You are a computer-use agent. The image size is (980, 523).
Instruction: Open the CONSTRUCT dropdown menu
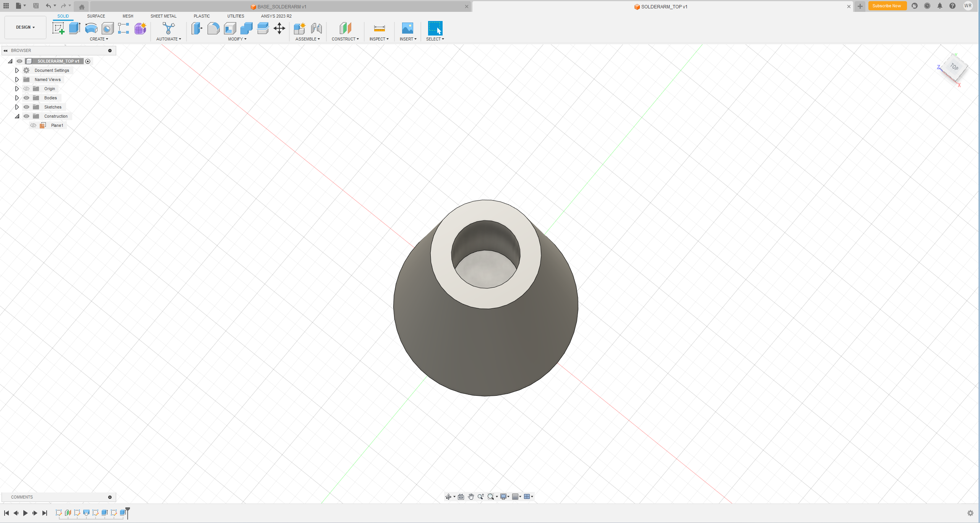(345, 39)
